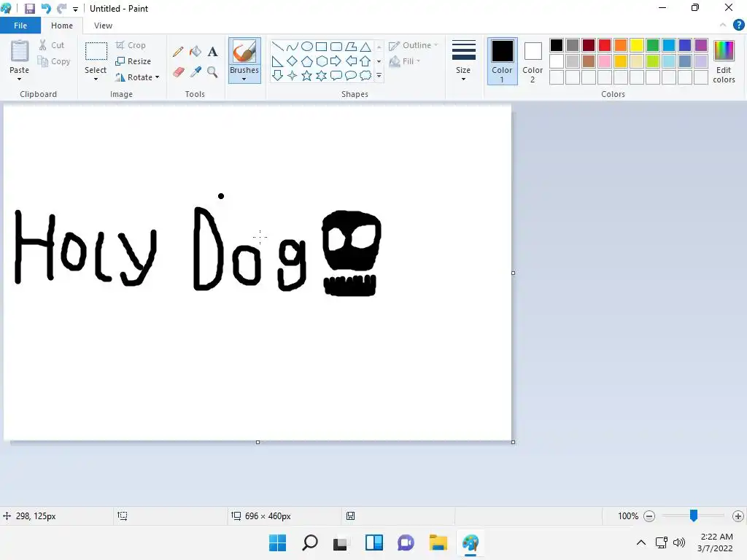Switch to the View tab
The width and height of the screenshot is (747, 560).
[x=103, y=26]
